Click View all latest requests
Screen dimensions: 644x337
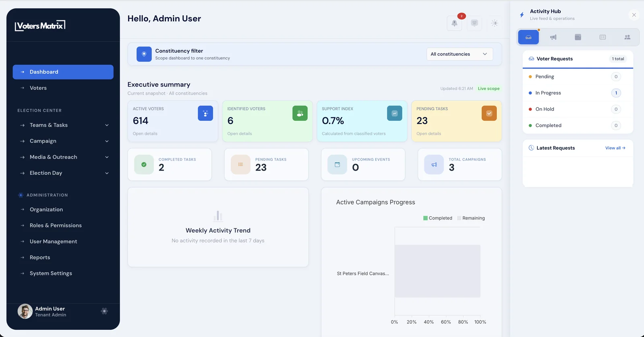[615, 148]
